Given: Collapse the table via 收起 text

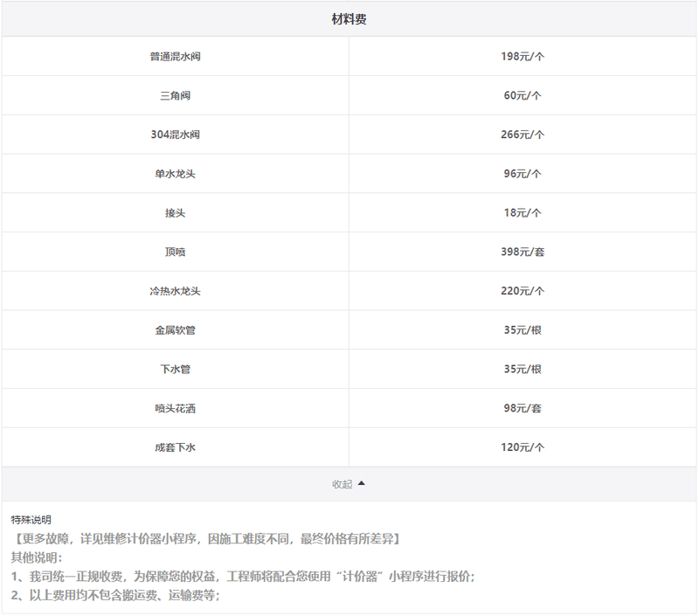Looking at the screenshot, I should tap(342, 484).
